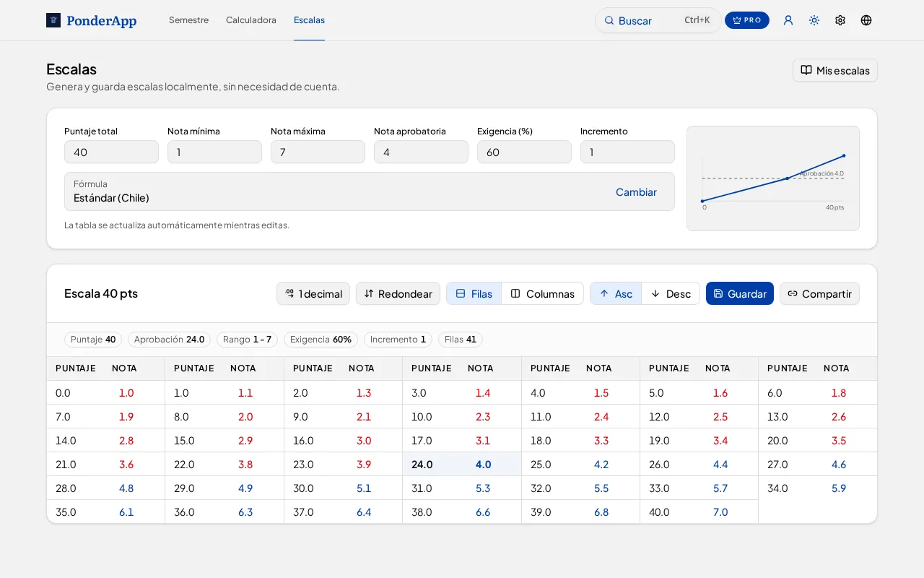The height and width of the screenshot is (578, 924).
Task: Click the PonderApp logo icon
Action: click(x=53, y=20)
